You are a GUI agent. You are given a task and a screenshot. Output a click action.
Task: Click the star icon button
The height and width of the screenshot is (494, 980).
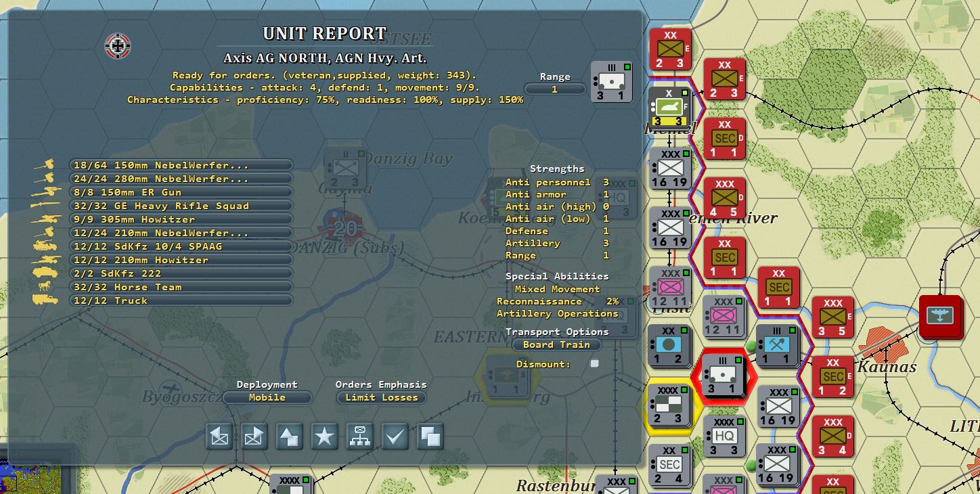tap(325, 436)
